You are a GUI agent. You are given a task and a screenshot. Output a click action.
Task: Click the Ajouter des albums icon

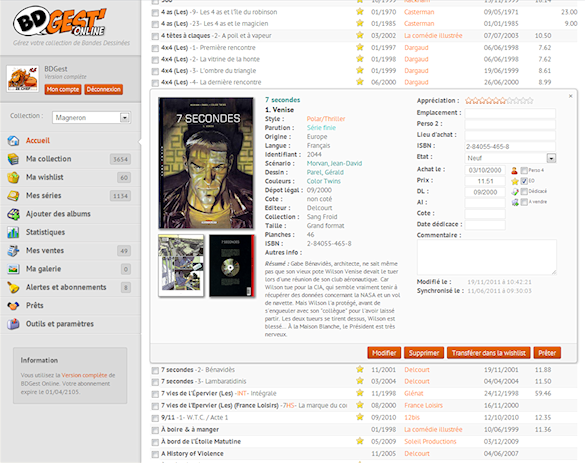(x=13, y=214)
